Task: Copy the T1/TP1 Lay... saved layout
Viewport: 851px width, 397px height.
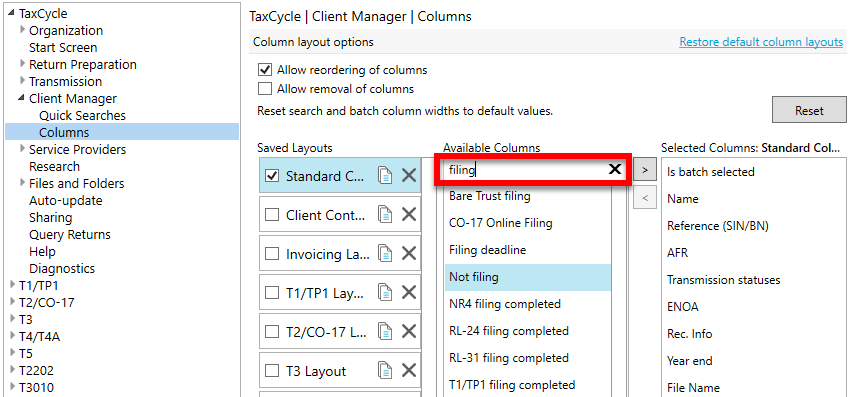Action: (385, 293)
